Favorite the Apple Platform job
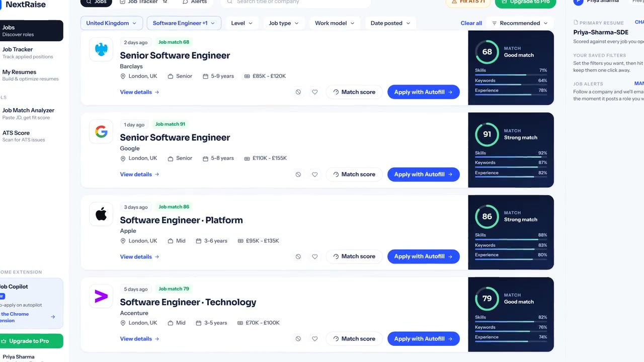This screenshot has height=362, width=644. (315, 256)
